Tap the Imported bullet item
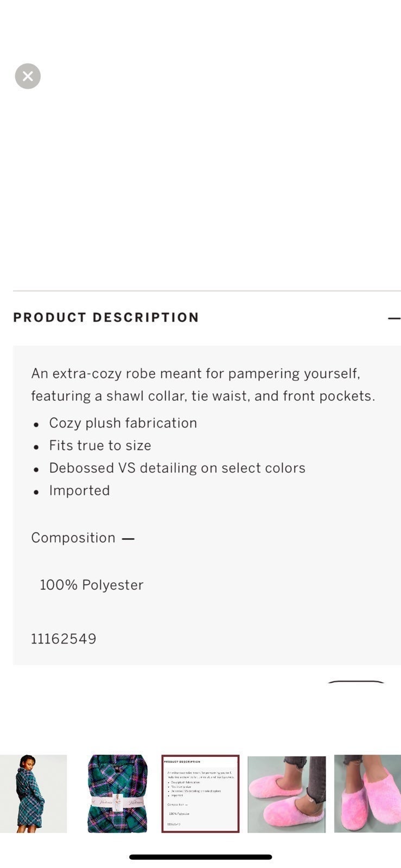 [79, 490]
